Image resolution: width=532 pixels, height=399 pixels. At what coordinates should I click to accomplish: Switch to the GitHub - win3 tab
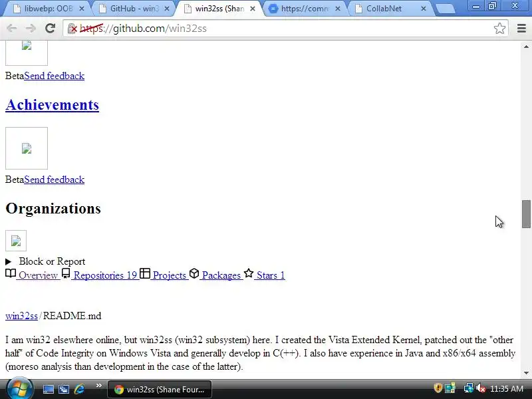[134, 9]
